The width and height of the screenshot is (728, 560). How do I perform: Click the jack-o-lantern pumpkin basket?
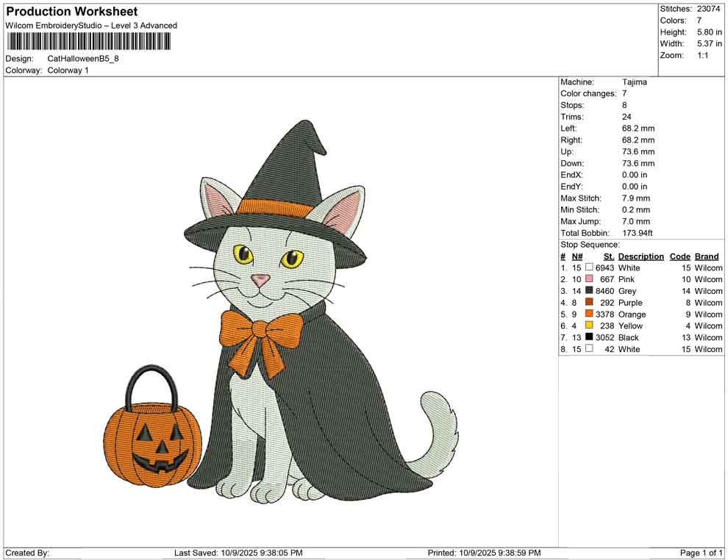tap(152, 426)
